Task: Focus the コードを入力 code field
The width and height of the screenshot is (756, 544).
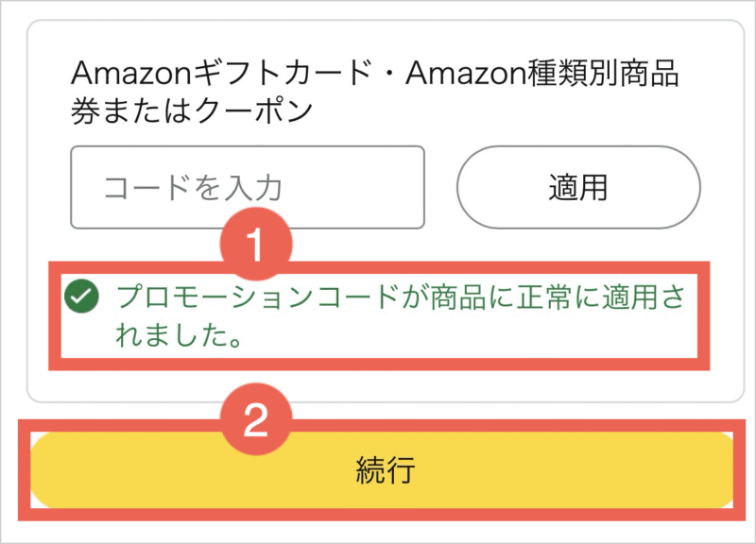Action: click(248, 187)
